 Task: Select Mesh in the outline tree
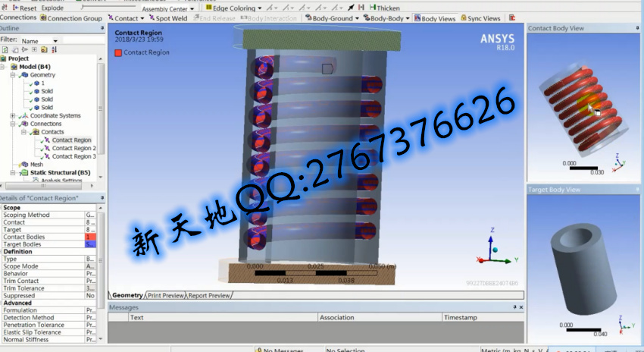[x=36, y=165]
